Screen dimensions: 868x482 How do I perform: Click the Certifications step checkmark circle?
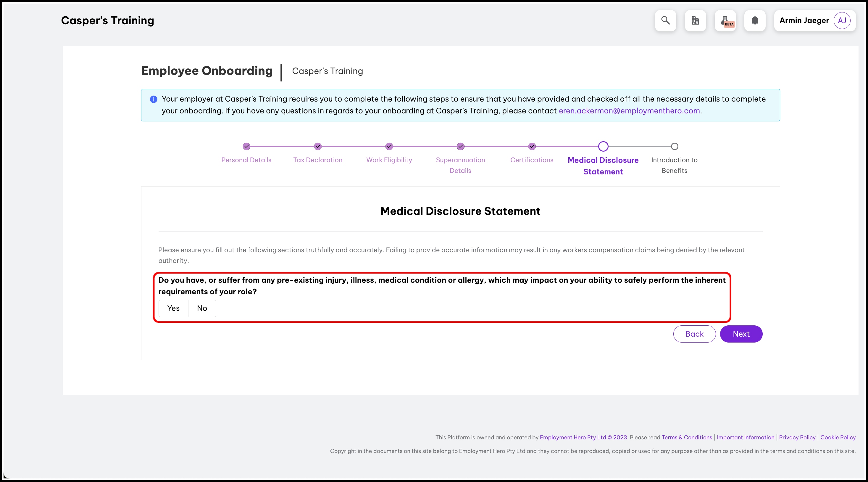click(532, 146)
